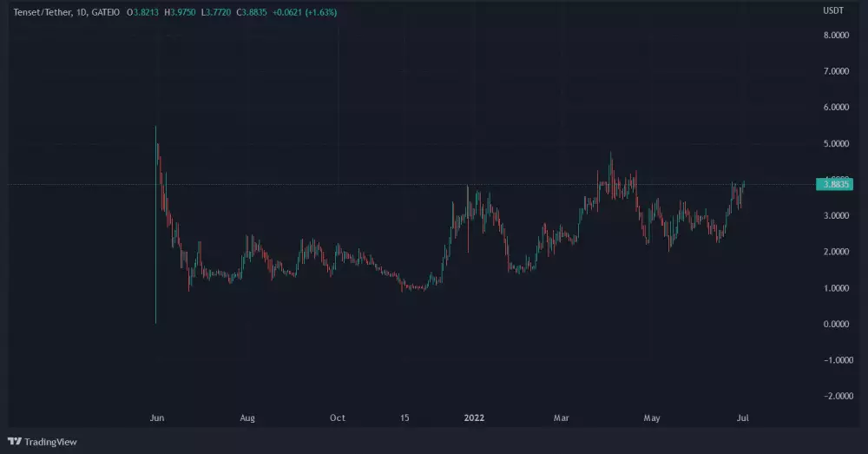This screenshot has width=868, height=454.
Task: Click the high value H3.9750
Action: click(x=180, y=12)
